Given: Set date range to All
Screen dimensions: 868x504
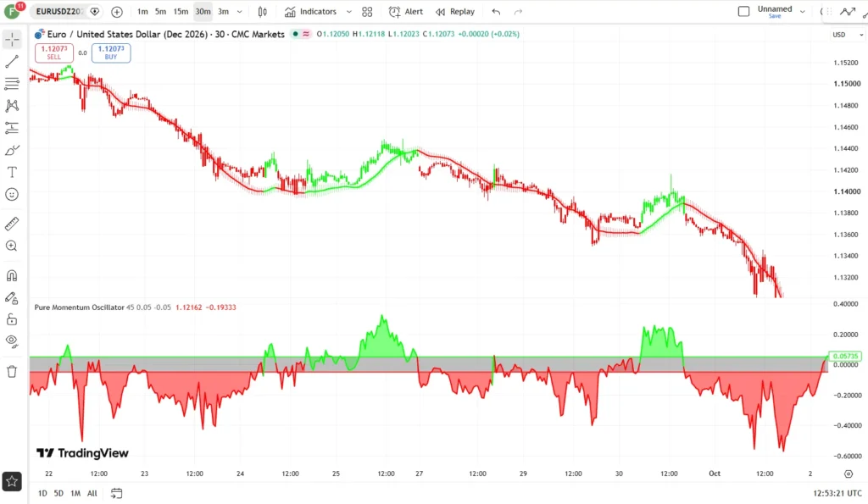Looking at the screenshot, I should click(x=92, y=493).
